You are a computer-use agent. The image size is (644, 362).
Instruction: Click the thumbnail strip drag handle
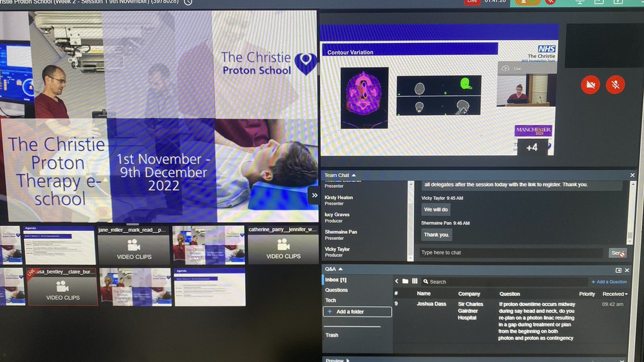[x=133, y=224]
